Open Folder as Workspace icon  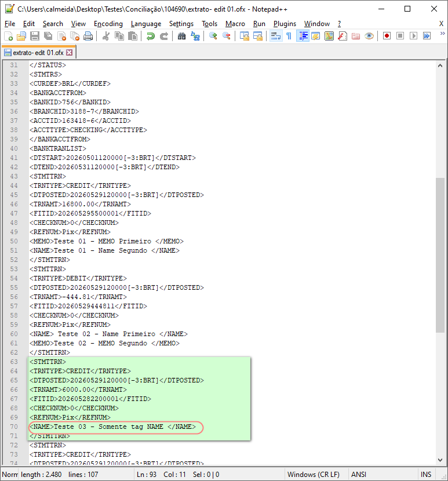pos(356,36)
